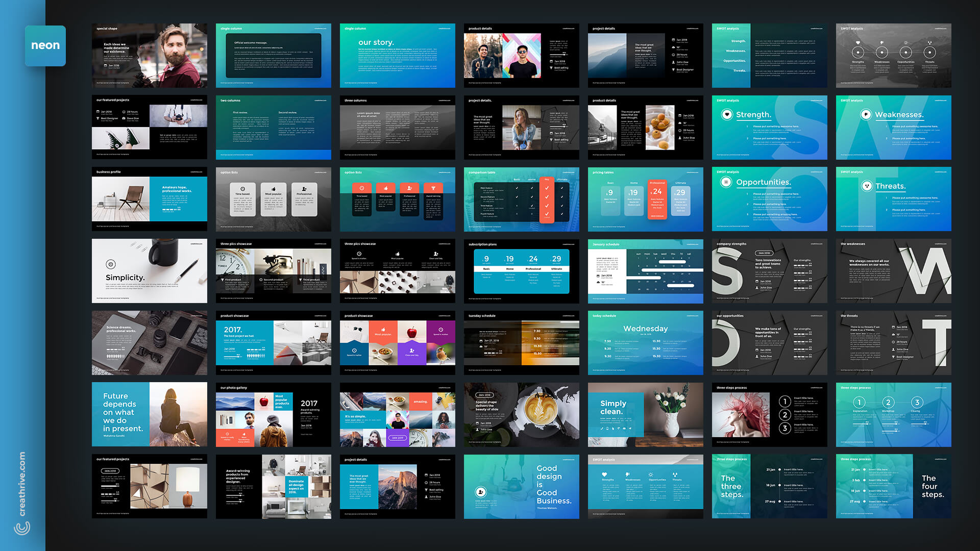
Task: Click the creathrive spiral logo icon
Action: (22, 529)
